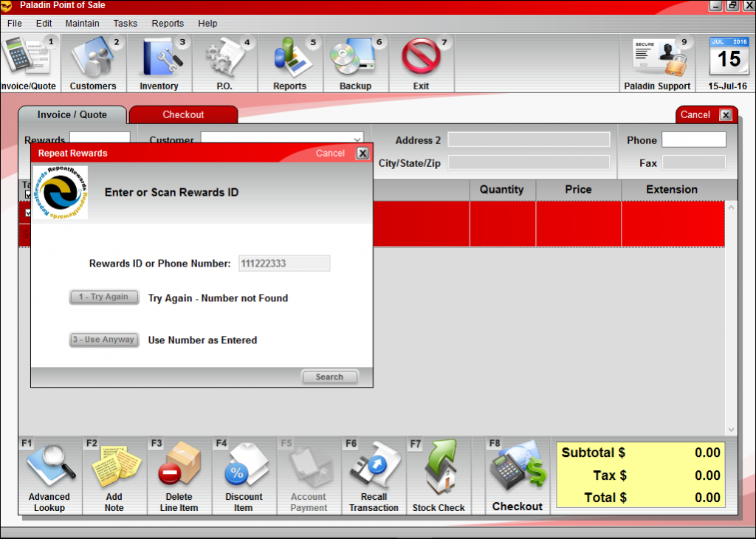Open F6 Recall Transaction
The image size is (756, 539).
[x=374, y=476]
